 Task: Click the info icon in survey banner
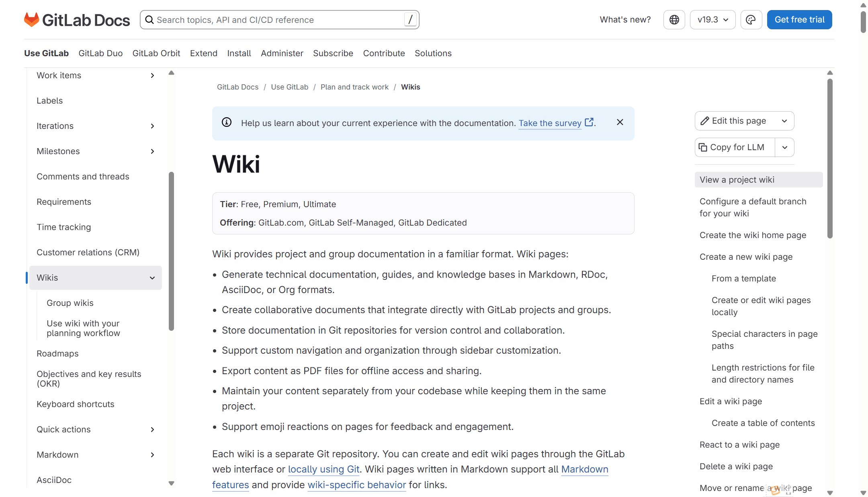click(227, 122)
